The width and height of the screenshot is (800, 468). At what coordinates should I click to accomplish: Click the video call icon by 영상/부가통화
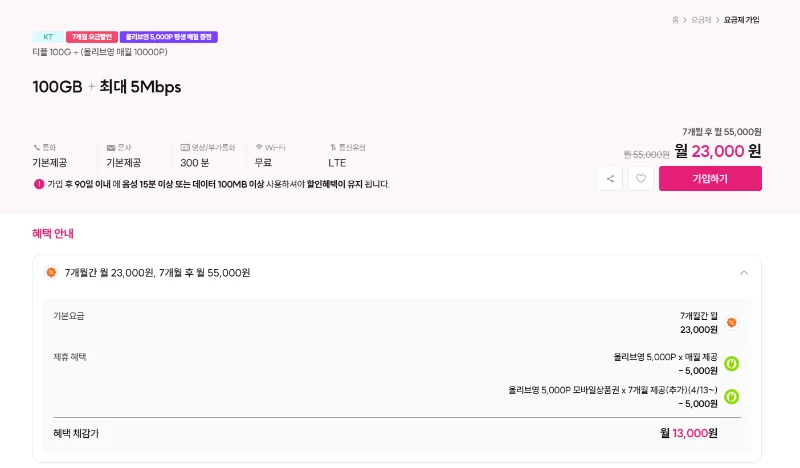pyautogui.click(x=185, y=147)
